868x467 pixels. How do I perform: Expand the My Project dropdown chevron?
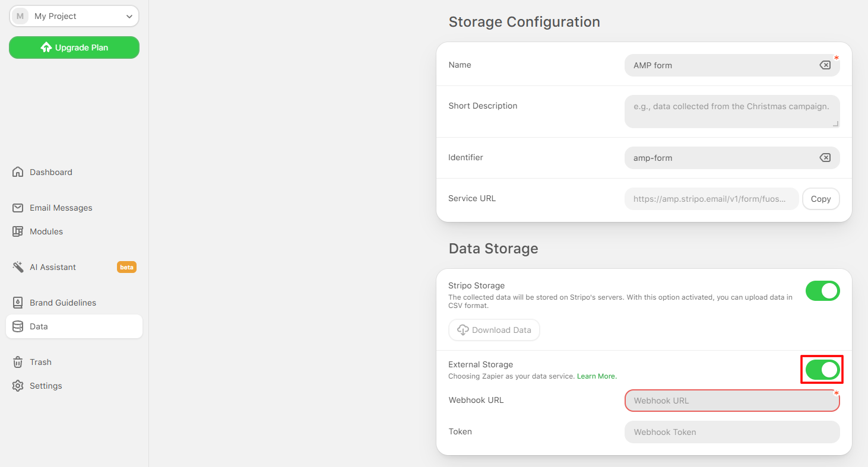point(129,17)
